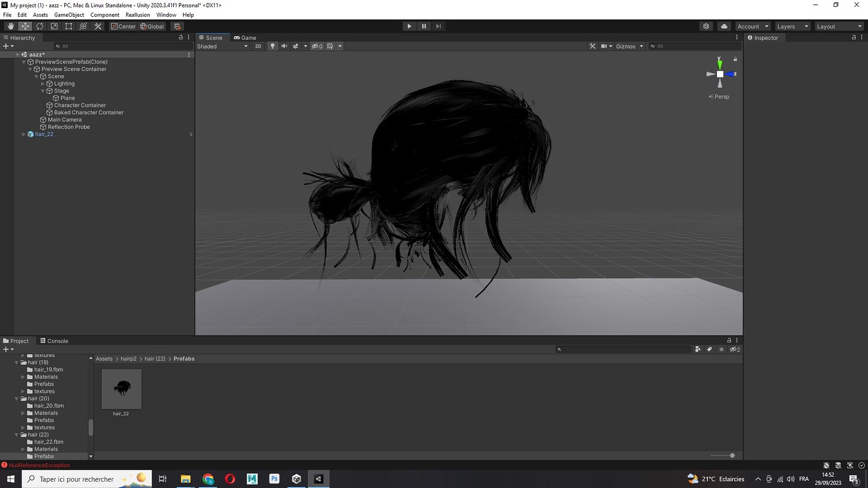Click the cache server status icon

click(x=838, y=465)
